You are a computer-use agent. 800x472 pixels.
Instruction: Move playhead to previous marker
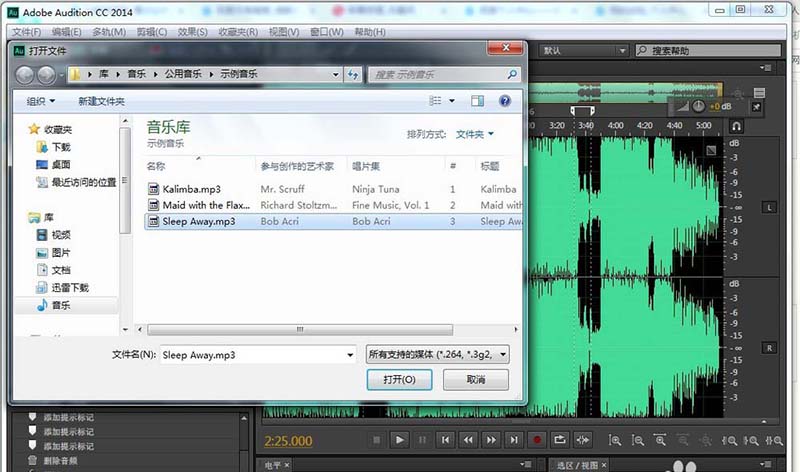(445, 440)
